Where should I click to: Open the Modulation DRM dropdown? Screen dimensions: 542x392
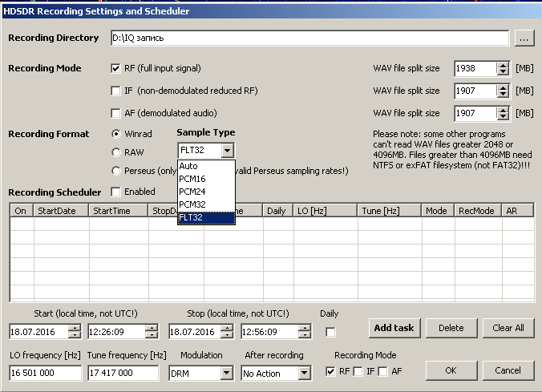click(x=225, y=373)
